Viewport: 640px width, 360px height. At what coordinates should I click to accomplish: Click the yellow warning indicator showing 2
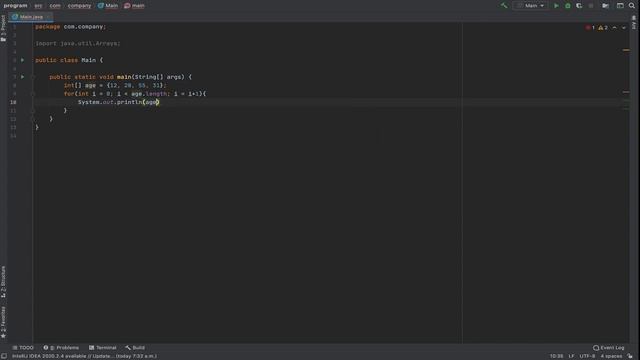point(603,27)
